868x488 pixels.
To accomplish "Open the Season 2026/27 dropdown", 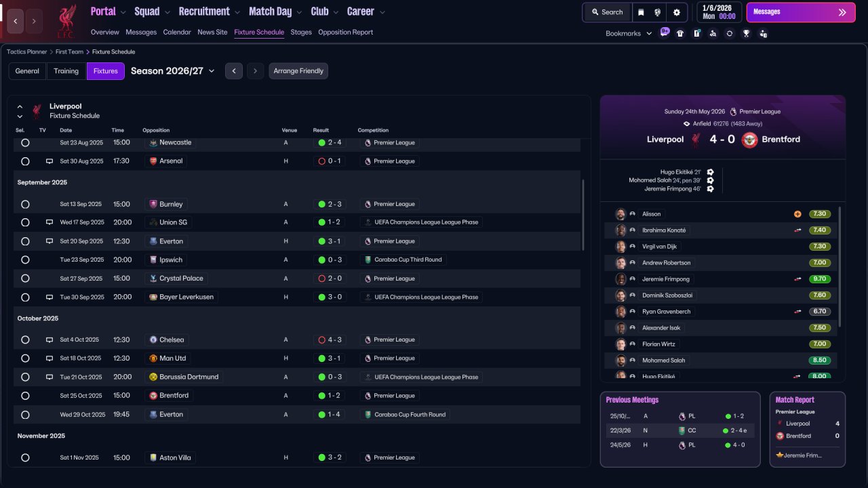I will click(x=172, y=71).
